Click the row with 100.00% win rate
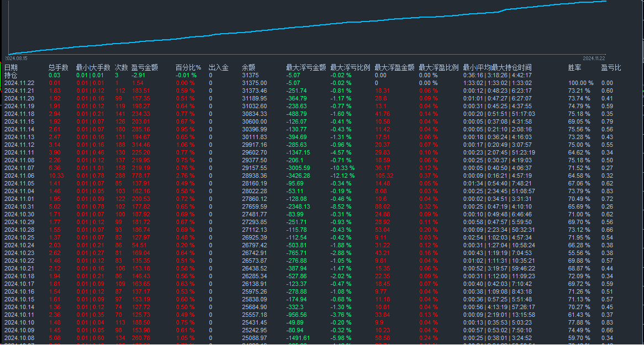Image resolution: width=644 pixels, height=345 pixels. [x=580, y=82]
